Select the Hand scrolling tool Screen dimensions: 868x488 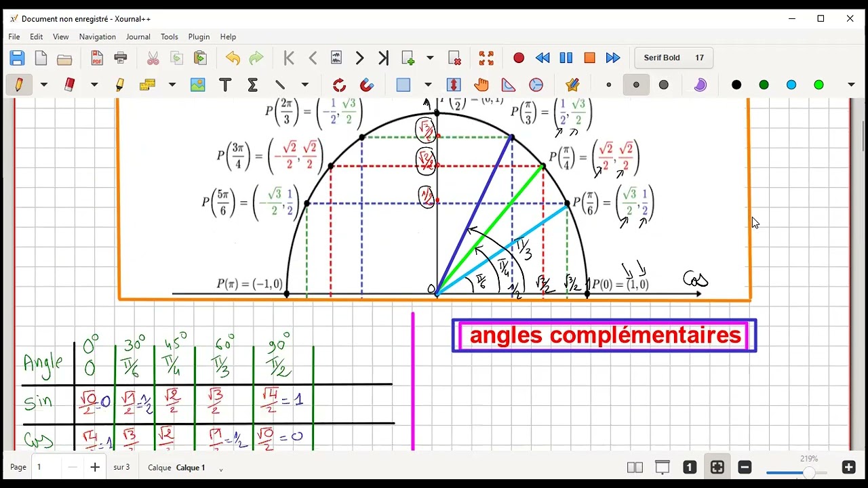click(481, 85)
